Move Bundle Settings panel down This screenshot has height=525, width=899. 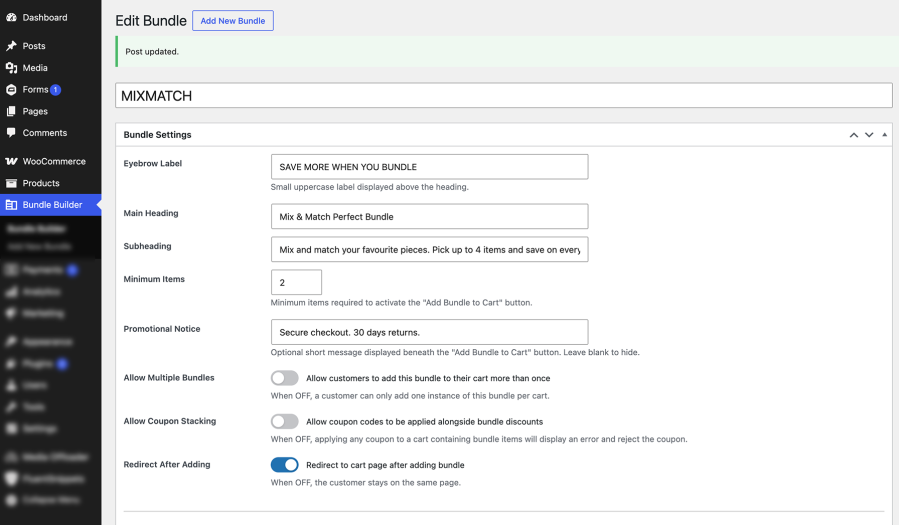point(869,135)
